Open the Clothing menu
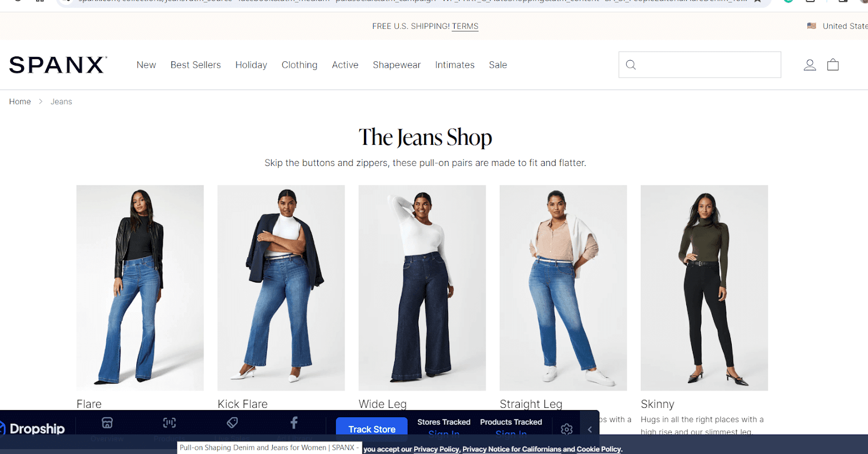868x454 pixels. 299,65
